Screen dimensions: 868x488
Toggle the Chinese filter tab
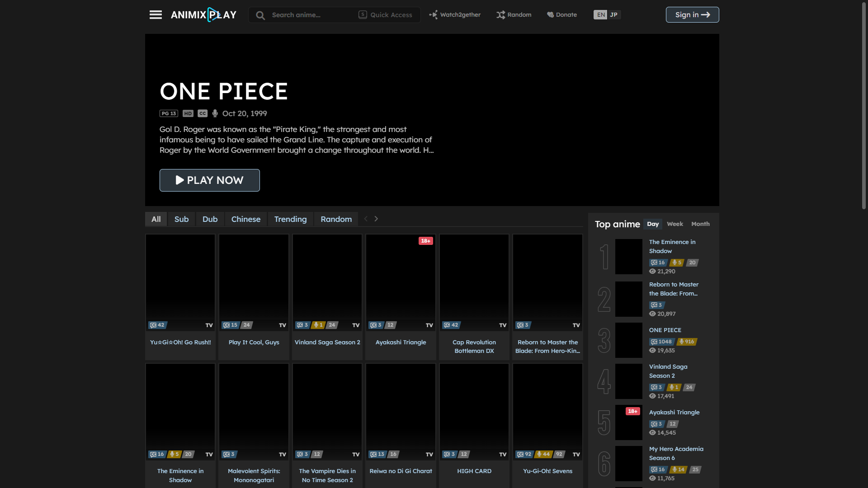coord(245,219)
